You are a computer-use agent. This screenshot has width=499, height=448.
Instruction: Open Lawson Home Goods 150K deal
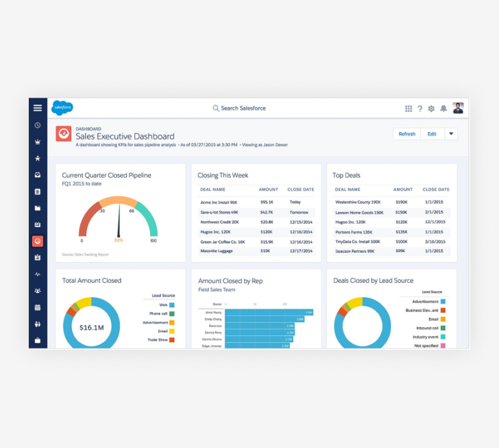(x=360, y=213)
